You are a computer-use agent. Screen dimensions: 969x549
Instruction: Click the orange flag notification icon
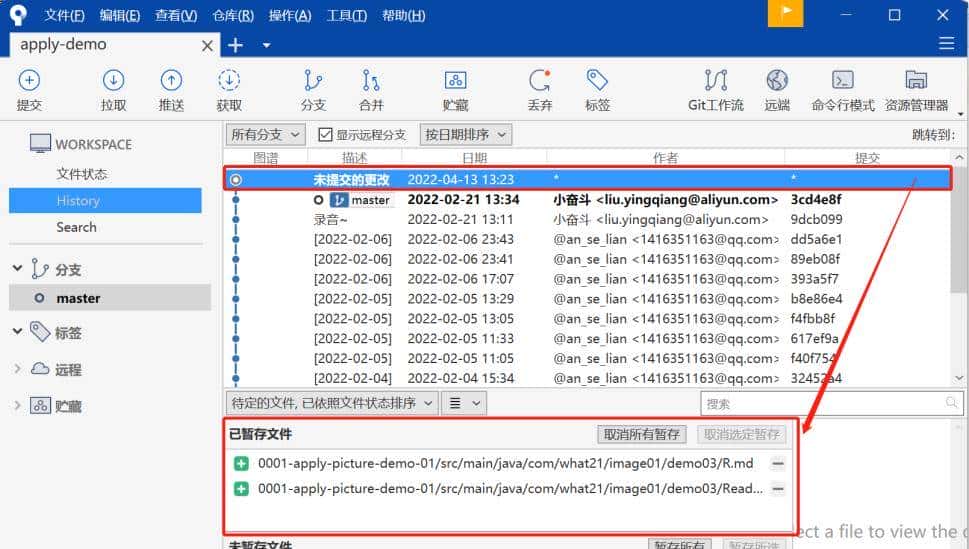[x=785, y=14]
